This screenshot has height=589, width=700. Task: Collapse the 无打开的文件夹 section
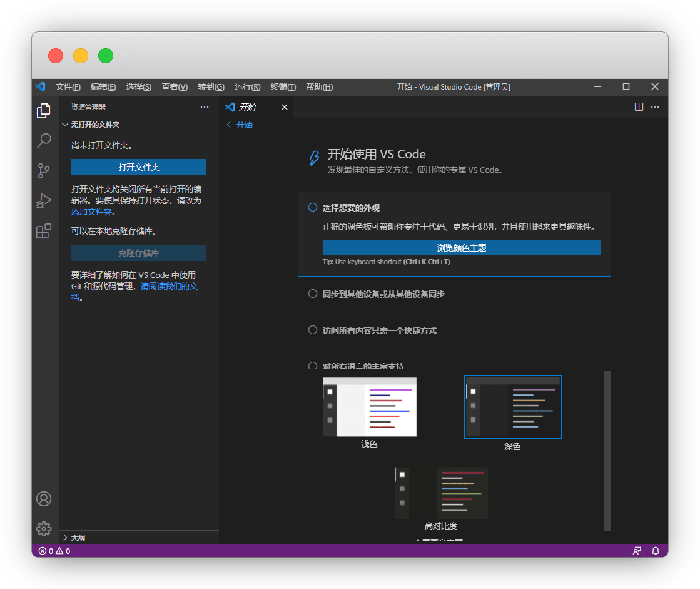click(x=65, y=125)
